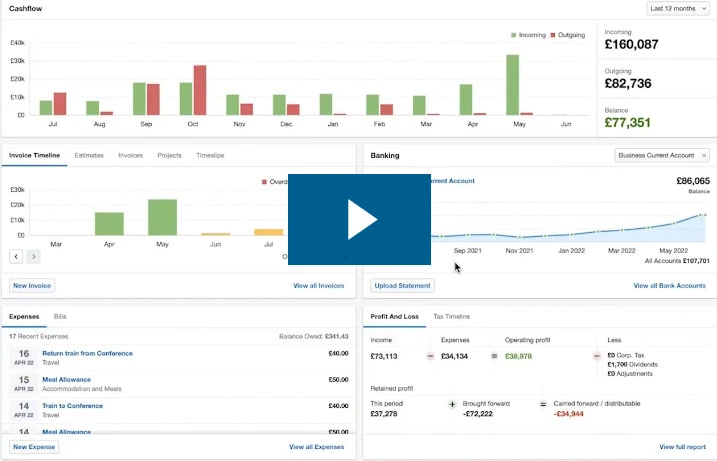
Task: Select the Bills tab
Action: coord(60,316)
